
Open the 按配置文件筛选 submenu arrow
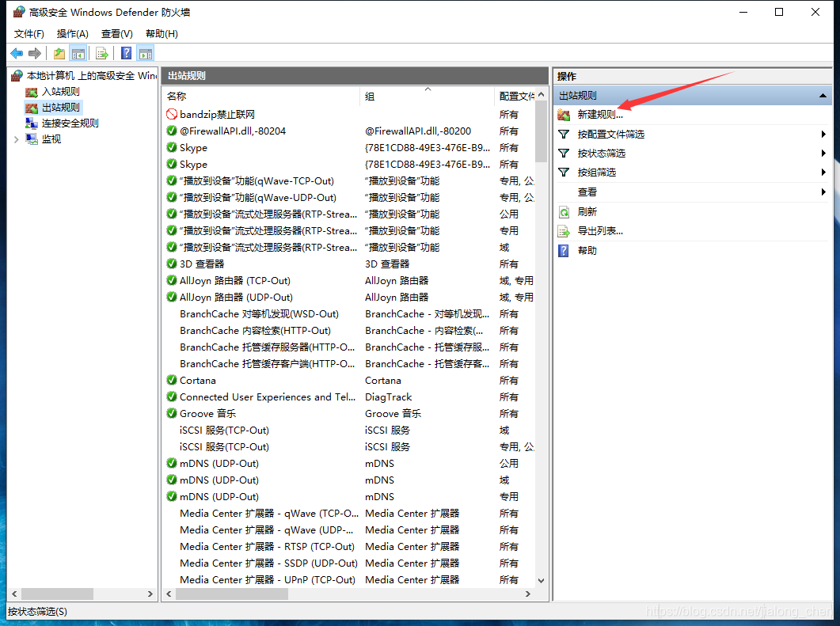point(823,134)
